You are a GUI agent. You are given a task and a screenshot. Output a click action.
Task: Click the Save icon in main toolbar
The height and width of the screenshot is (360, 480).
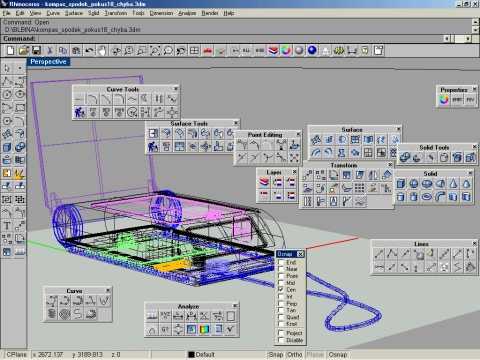tap(36, 51)
